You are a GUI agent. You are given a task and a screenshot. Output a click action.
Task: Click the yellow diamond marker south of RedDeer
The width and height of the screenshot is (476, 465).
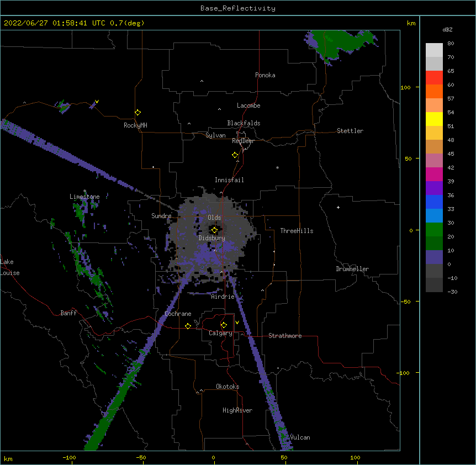235,155
